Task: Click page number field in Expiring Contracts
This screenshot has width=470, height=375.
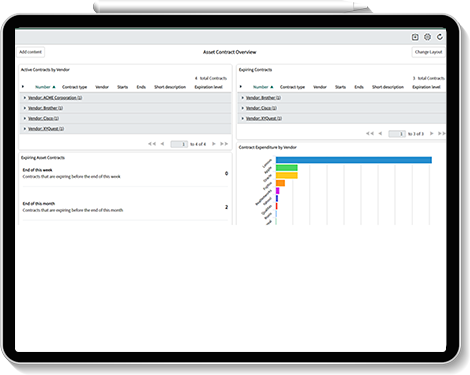Action: click(x=397, y=134)
